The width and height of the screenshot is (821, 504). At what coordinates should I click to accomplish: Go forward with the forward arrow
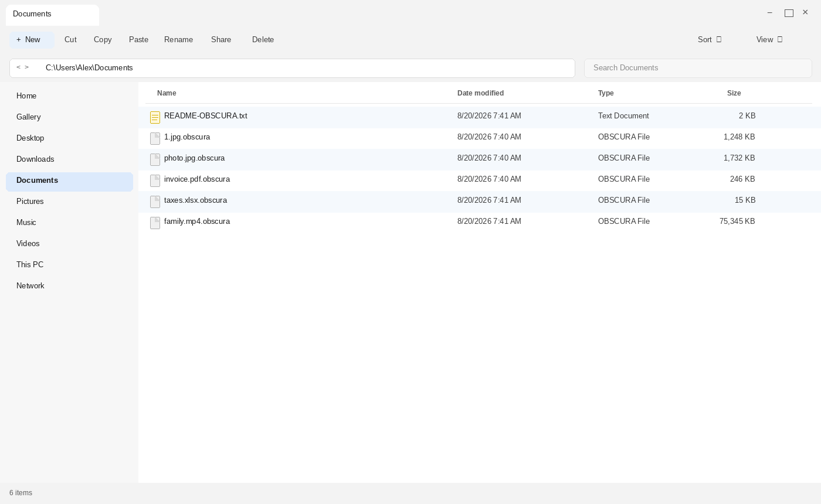tap(26, 67)
